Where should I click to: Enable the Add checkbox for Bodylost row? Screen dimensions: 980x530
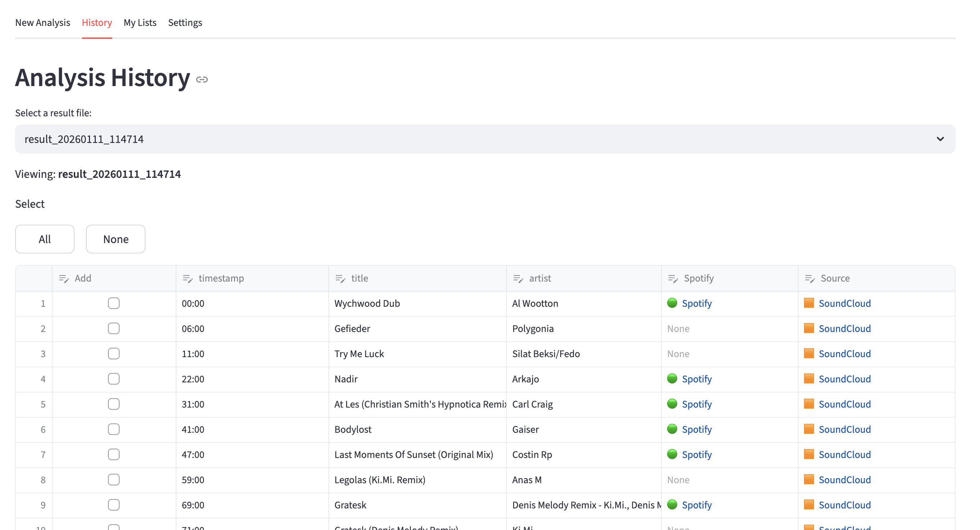point(114,429)
